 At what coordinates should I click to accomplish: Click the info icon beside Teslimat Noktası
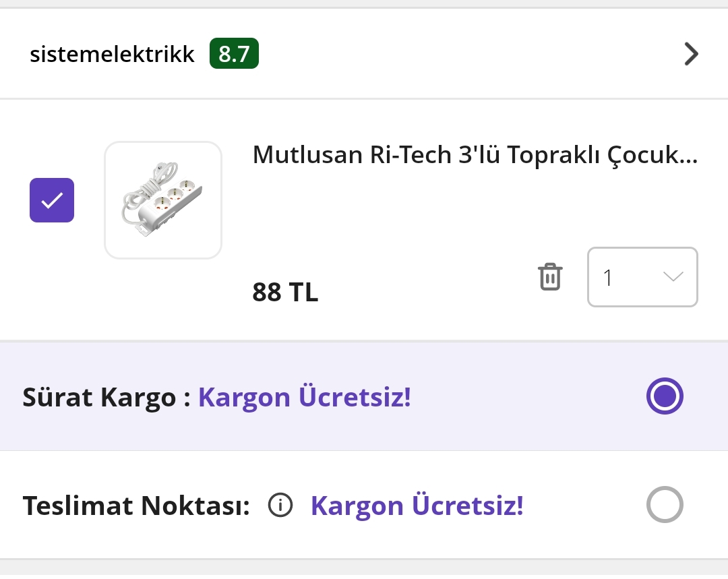click(280, 505)
